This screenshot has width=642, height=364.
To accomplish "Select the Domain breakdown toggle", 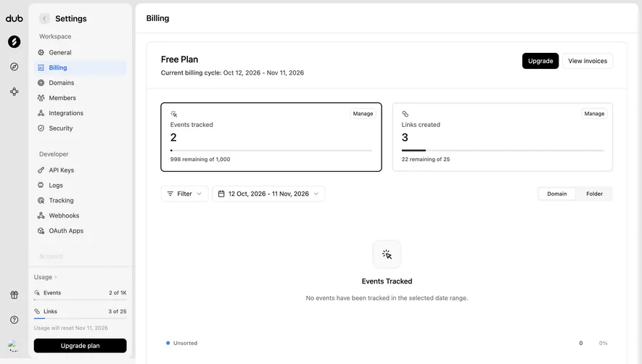I will tap(557, 194).
